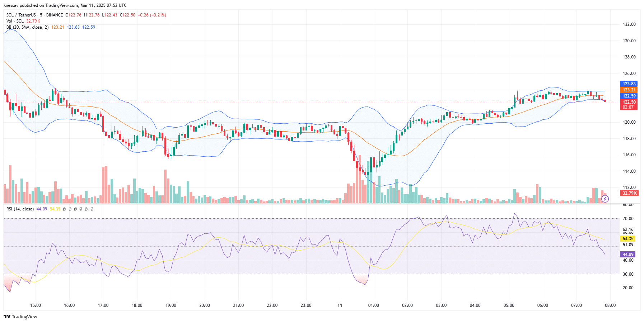The width and height of the screenshot is (644, 323).
Task: Click the 07:00 time axis label
Action: tap(577, 305)
